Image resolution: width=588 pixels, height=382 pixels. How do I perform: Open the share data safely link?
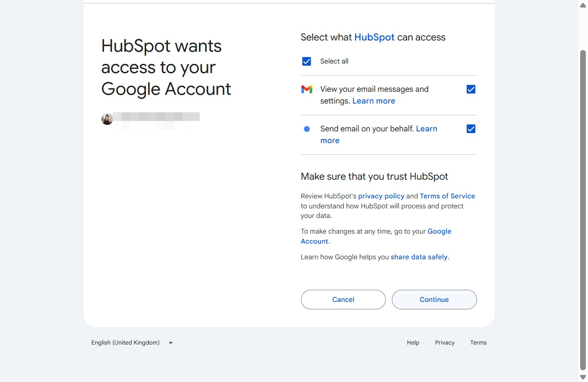(419, 257)
